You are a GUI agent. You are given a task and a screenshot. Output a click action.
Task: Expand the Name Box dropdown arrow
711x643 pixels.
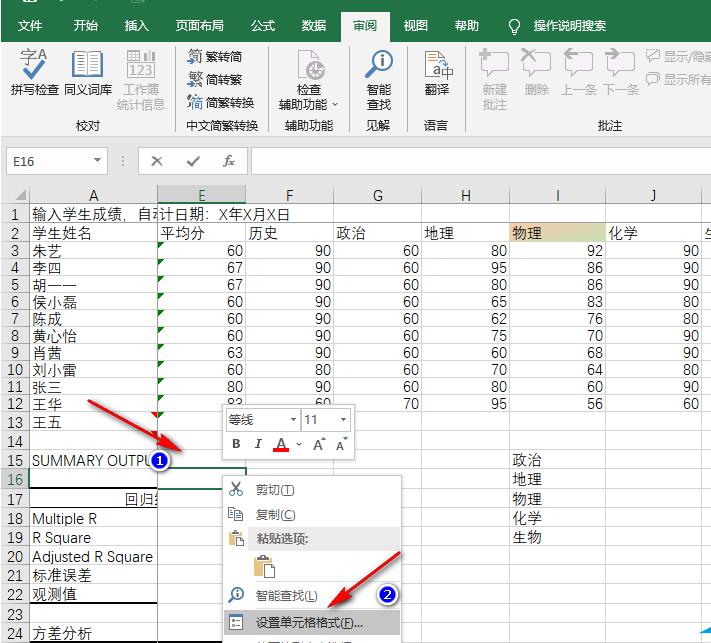(x=97, y=161)
